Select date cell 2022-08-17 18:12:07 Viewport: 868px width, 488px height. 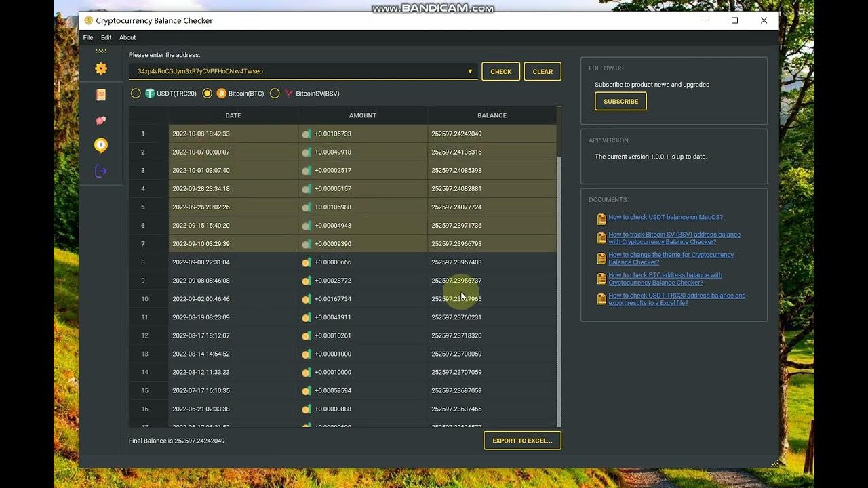point(233,335)
